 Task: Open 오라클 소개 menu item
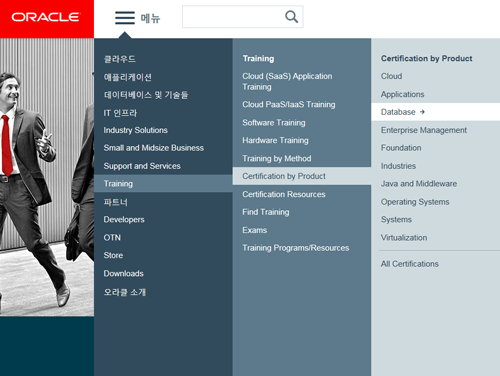[125, 292]
